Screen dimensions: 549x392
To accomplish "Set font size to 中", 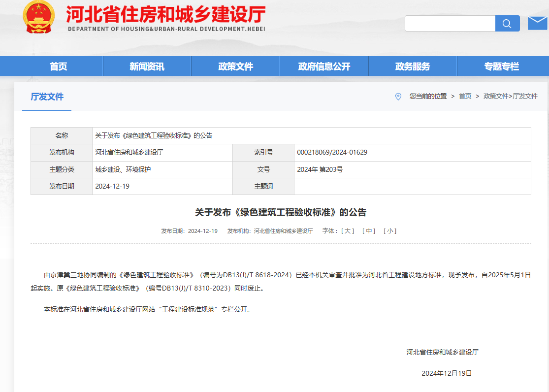I will pyautogui.click(x=369, y=231).
